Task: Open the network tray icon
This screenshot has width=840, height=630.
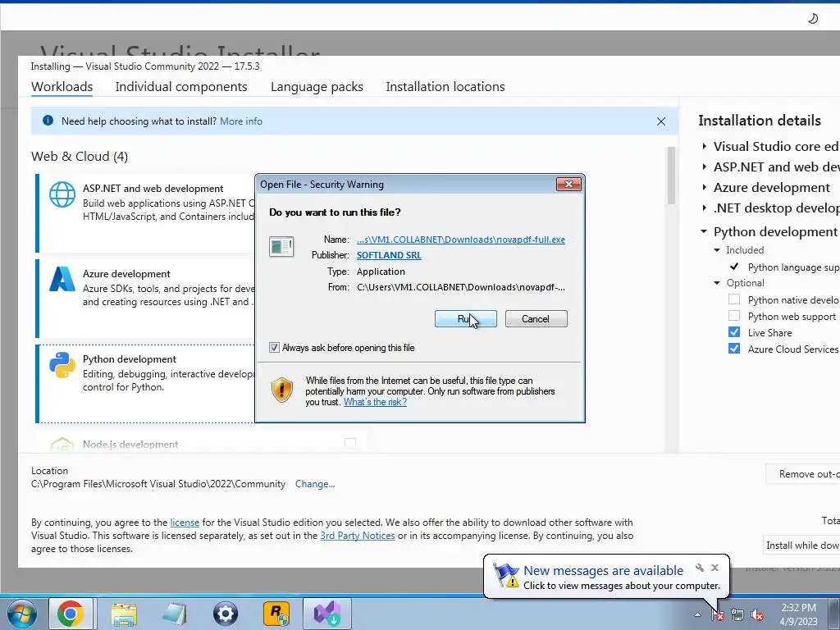Action: (x=737, y=615)
